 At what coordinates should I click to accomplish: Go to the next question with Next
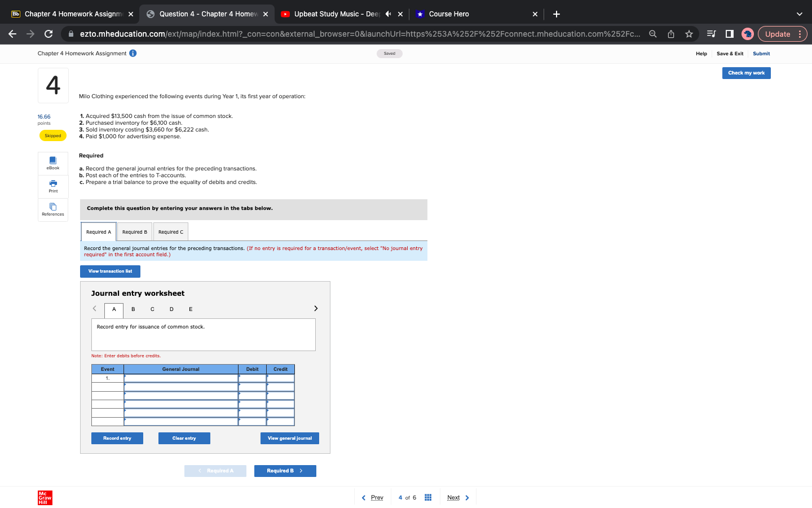458,498
